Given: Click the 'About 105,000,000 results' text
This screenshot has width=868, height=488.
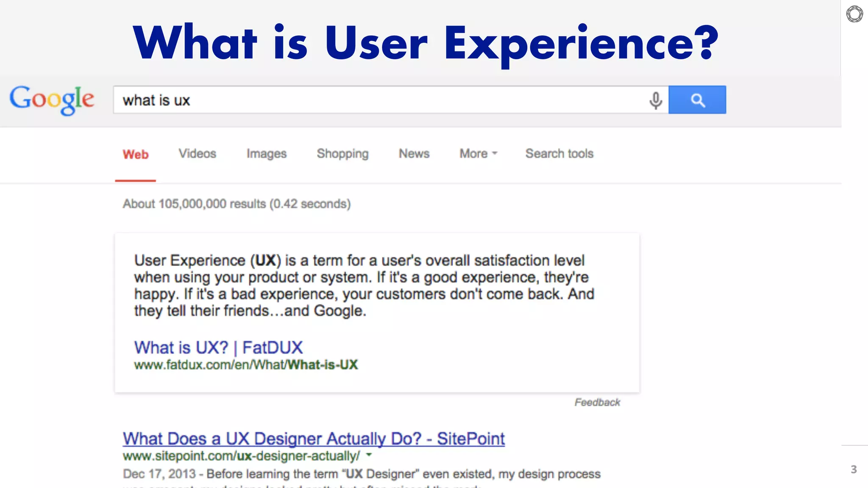Looking at the screenshot, I should 236,204.
